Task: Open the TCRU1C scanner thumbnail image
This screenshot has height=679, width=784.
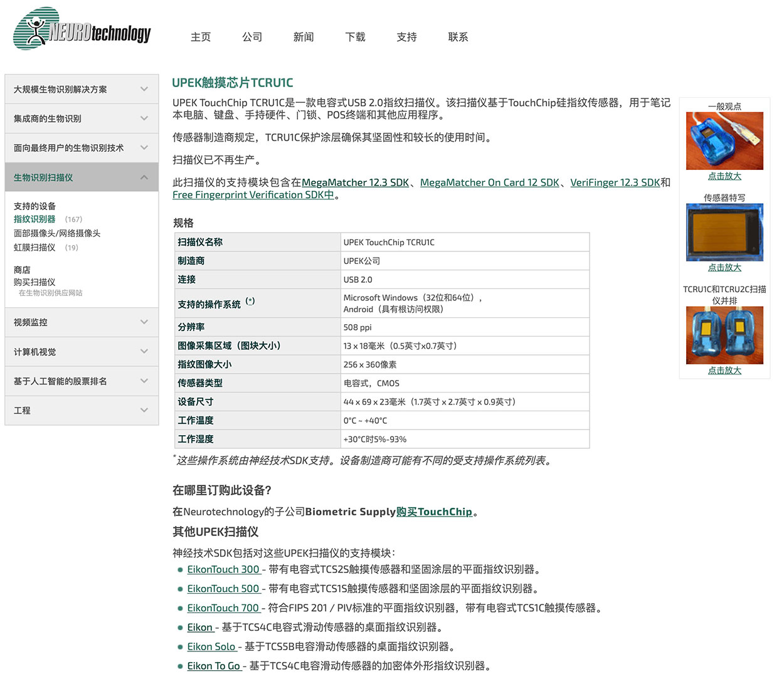Action: pos(724,140)
